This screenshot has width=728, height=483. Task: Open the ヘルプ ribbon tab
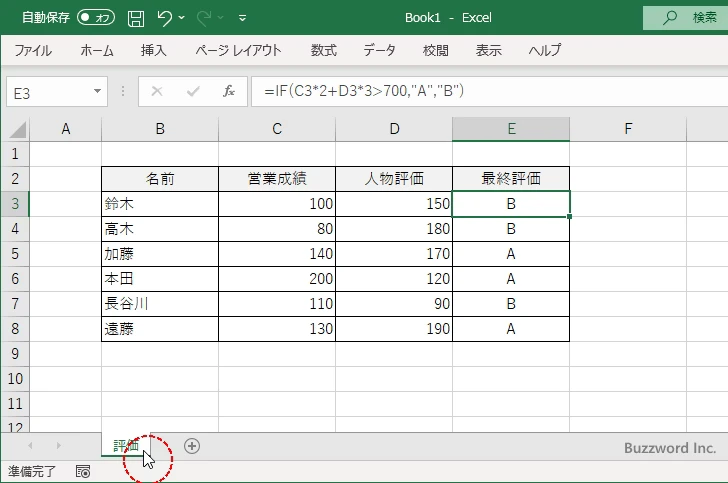(x=545, y=50)
